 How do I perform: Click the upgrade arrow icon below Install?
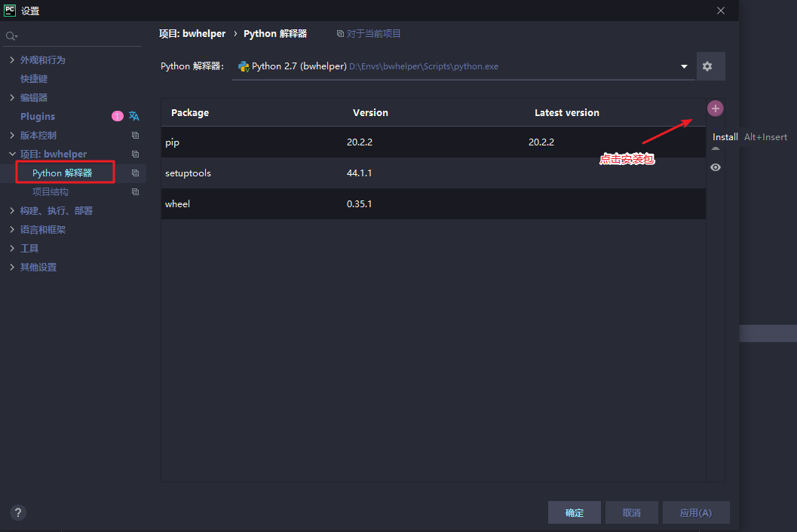coord(716,150)
